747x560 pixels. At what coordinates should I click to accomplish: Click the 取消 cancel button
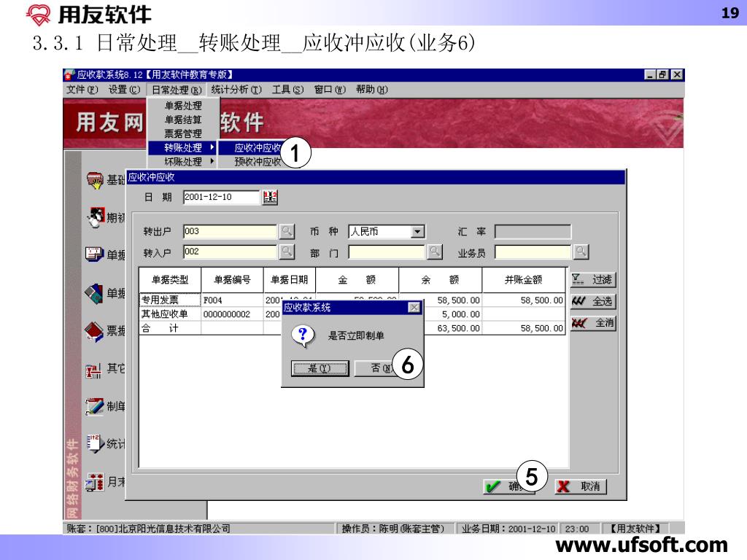(581, 486)
